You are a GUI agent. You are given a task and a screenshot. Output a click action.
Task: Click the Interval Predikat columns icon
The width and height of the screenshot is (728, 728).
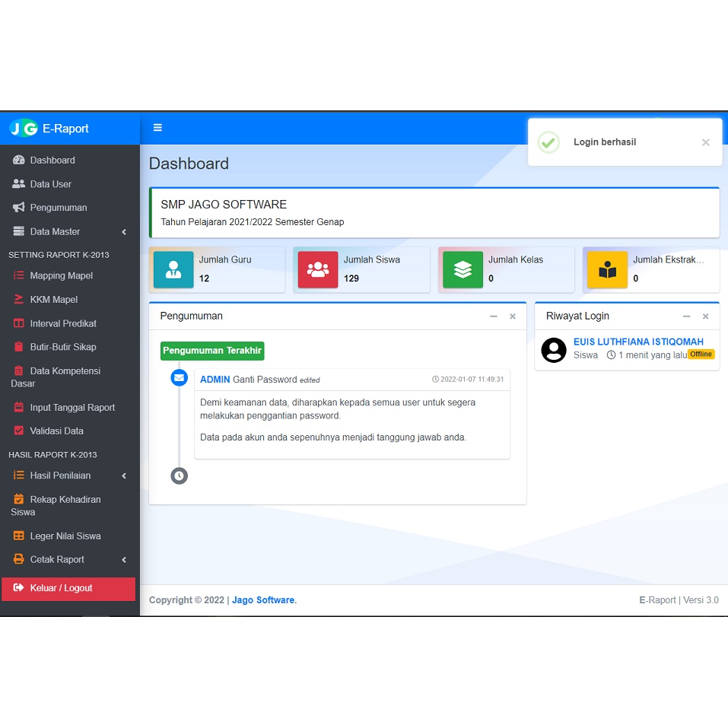(x=18, y=323)
